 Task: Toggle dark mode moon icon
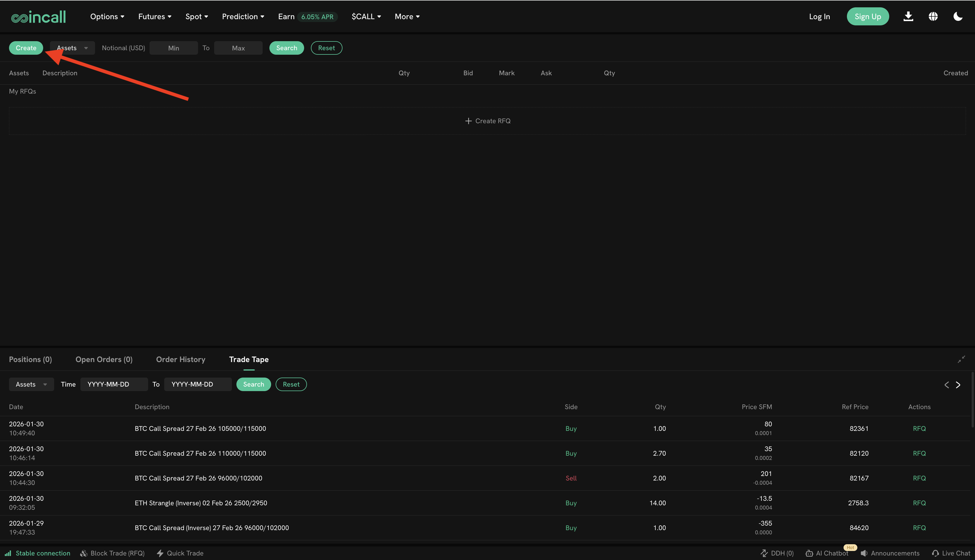pyautogui.click(x=958, y=17)
